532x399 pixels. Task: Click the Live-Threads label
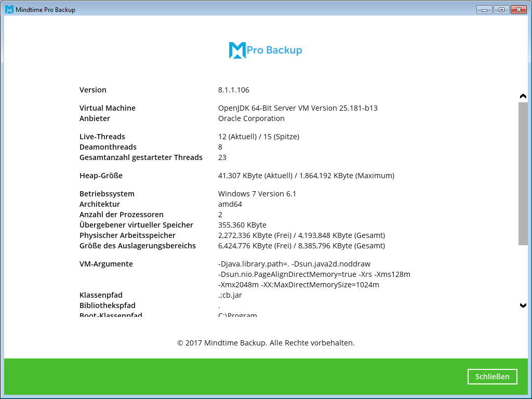(102, 137)
